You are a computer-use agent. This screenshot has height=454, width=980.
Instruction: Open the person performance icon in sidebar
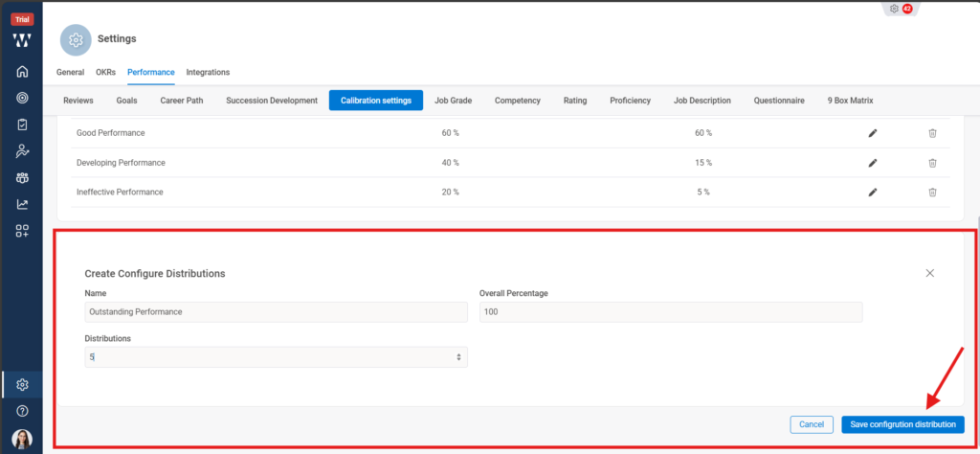coord(22,150)
